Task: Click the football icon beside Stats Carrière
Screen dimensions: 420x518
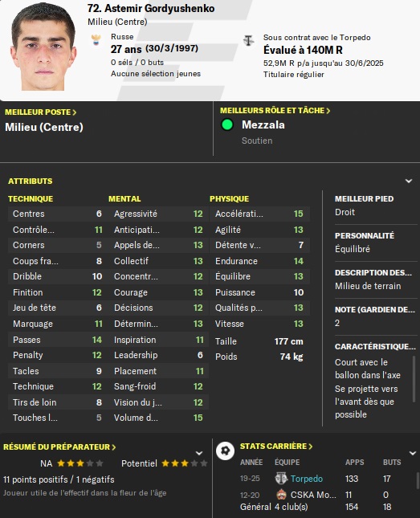Action: pyautogui.click(x=226, y=451)
